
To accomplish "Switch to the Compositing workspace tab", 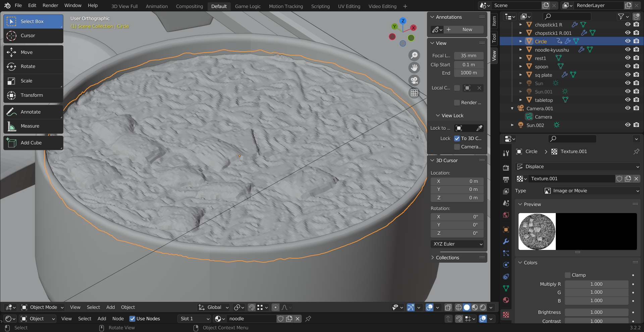I will coord(189,6).
